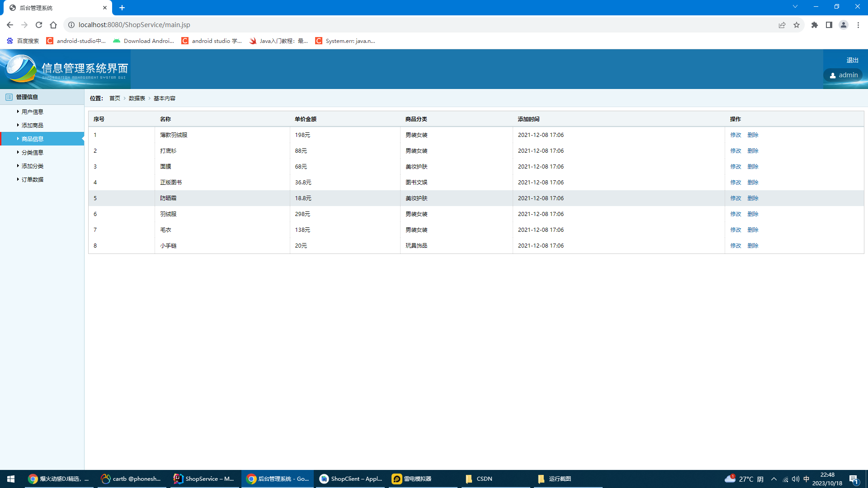Select 分类信息 in left menu

click(32, 152)
